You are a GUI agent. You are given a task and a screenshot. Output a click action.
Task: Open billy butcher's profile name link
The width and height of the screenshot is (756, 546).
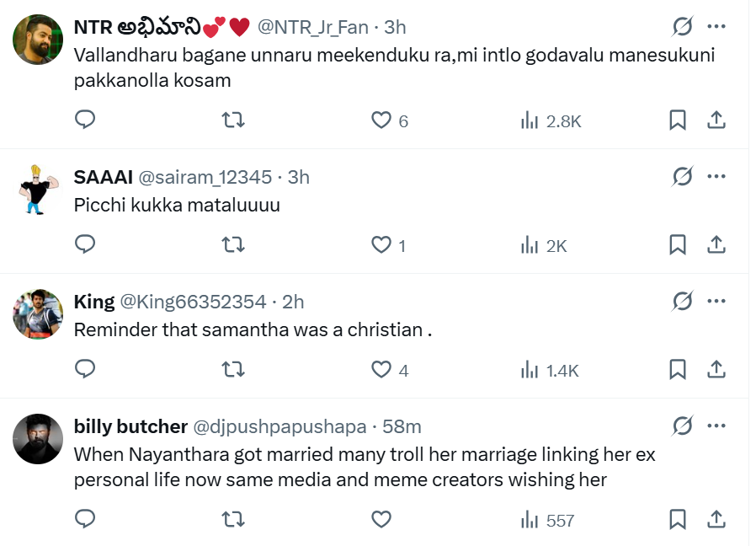[130, 426]
